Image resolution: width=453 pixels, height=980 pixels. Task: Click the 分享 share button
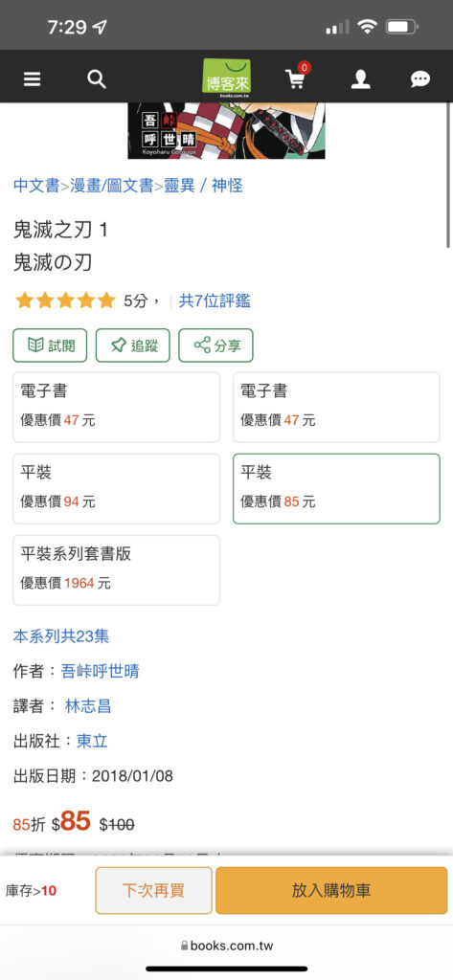coord(215,345)
